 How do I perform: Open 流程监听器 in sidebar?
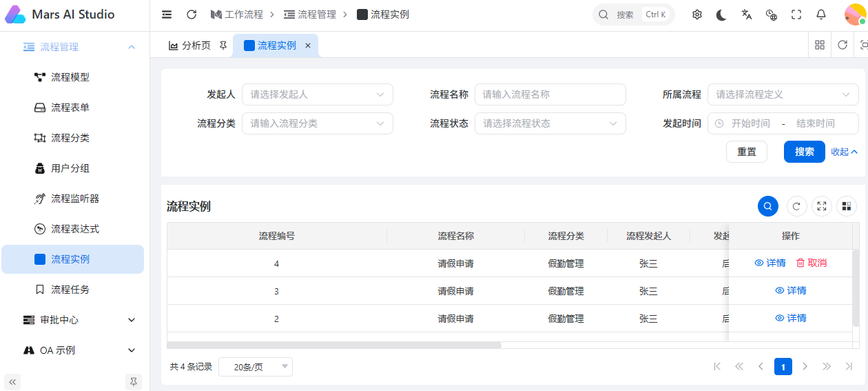72,199
